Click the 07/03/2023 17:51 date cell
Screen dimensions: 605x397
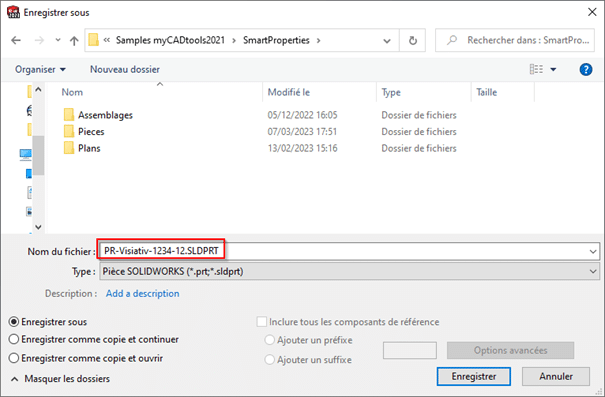302,132
